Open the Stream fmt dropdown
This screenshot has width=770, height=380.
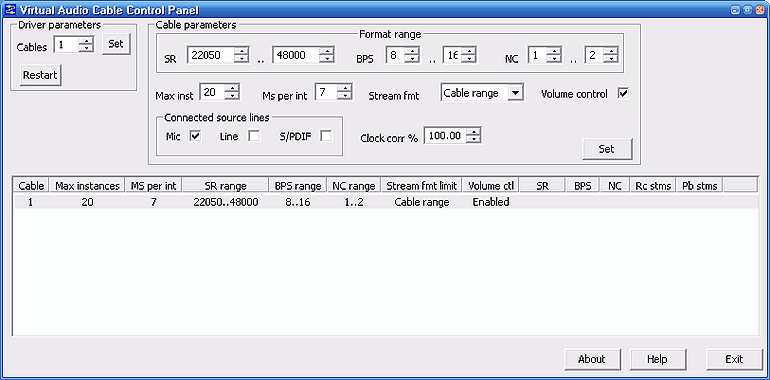click(515, 93)
